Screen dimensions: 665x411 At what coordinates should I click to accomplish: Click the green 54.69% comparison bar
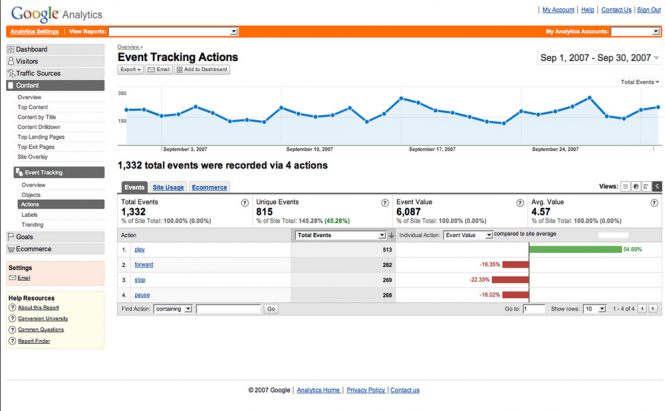click(x=576, y=249)
